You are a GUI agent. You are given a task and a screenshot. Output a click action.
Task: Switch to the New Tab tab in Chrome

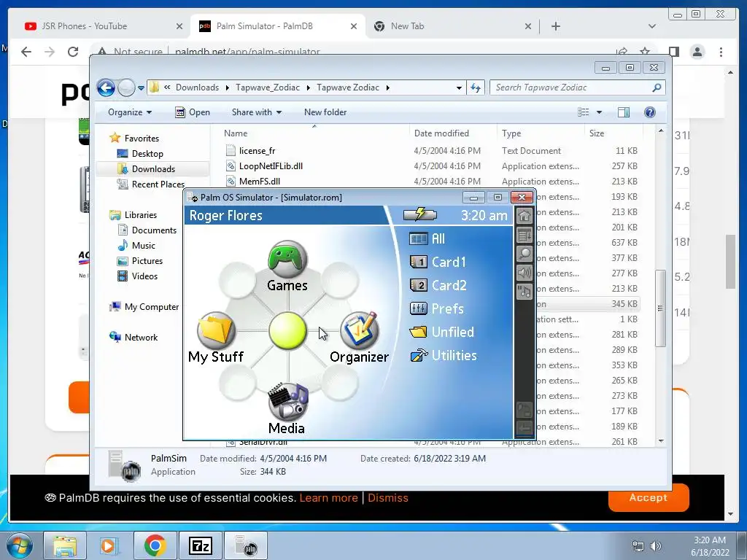click(x=407, y=26)
